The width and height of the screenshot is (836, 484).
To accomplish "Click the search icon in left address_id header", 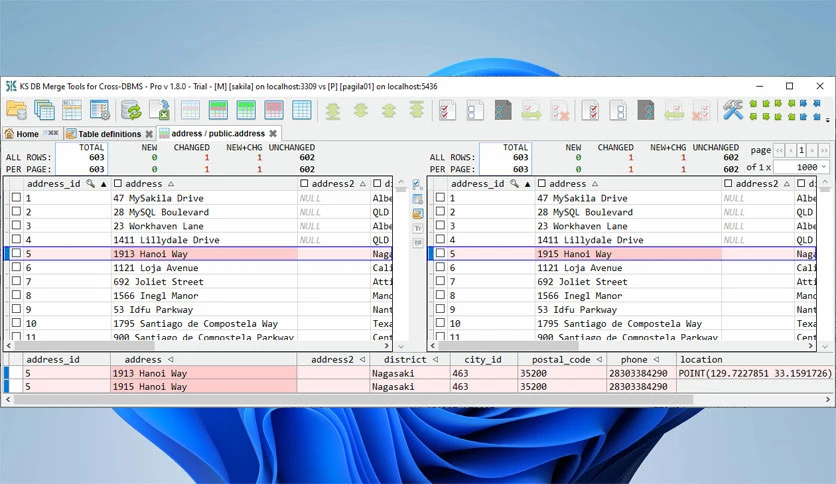I will coord(91,183).
